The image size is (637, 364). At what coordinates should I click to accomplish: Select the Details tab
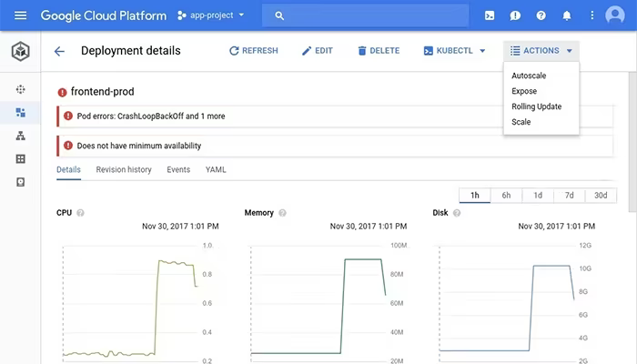click(x=68, y=169)
